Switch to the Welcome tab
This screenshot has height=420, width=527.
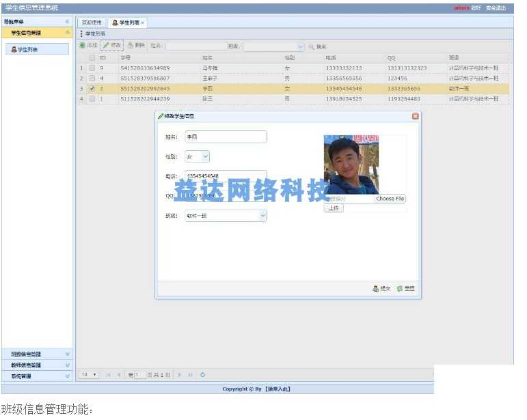pos(92,23)
